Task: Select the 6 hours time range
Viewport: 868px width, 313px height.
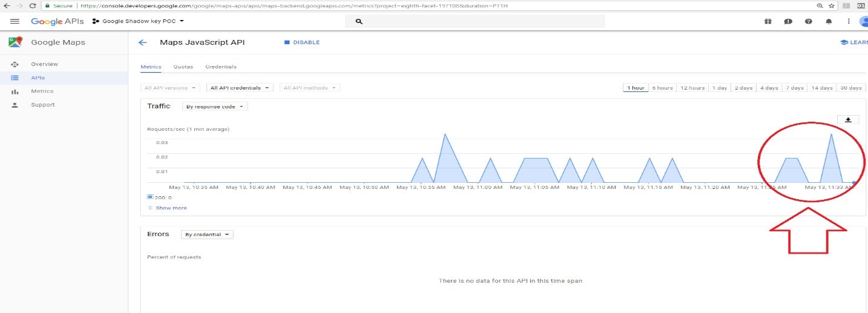Action: (662, 88)
